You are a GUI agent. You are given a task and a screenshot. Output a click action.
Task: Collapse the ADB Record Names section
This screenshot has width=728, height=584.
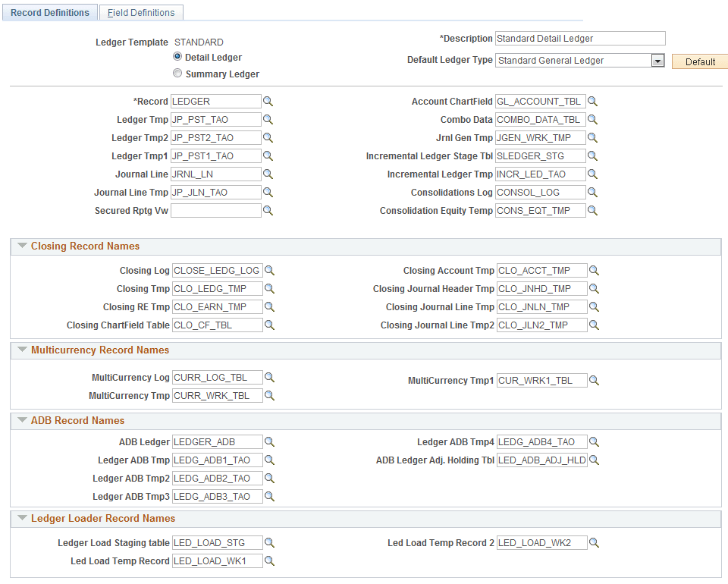click(x=22, y=420)
